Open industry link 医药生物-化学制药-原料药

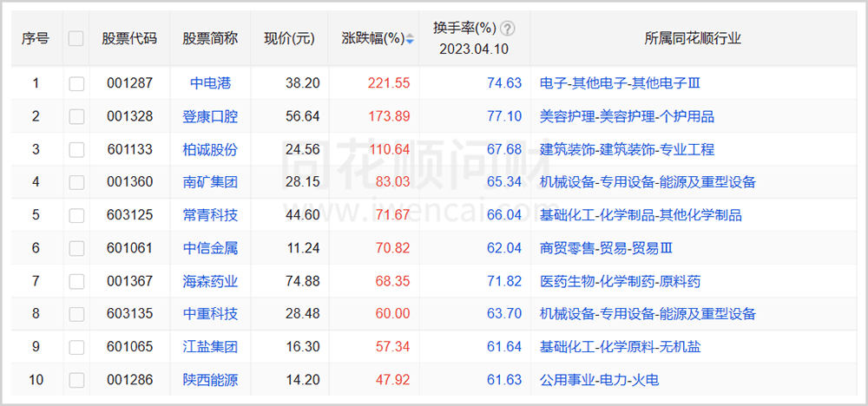[620, 281]
